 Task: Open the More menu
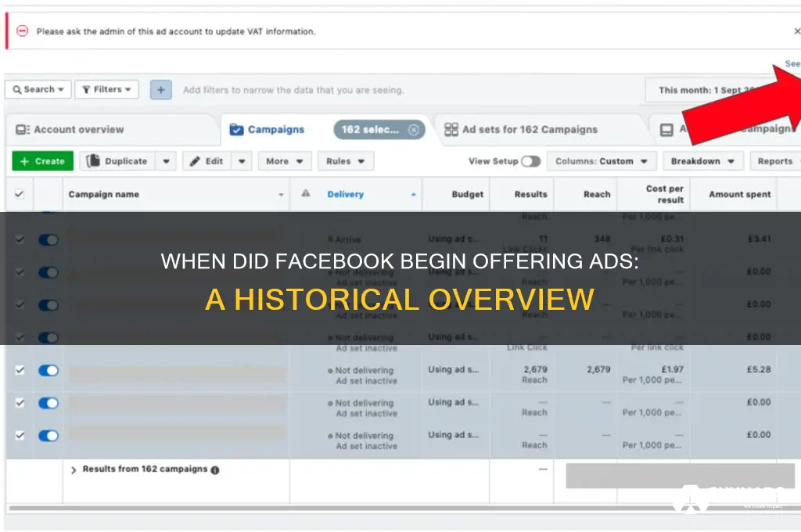[x=285, y=161]
